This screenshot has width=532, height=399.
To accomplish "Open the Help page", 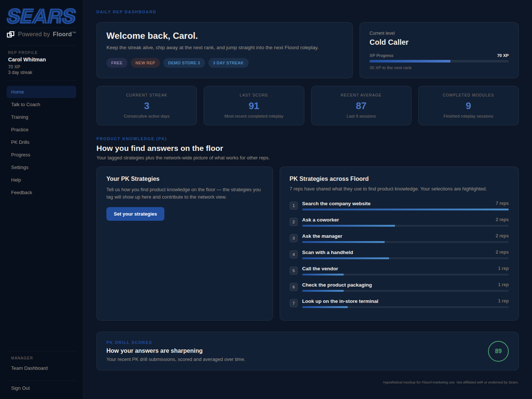I will click(x=41, y=180).
